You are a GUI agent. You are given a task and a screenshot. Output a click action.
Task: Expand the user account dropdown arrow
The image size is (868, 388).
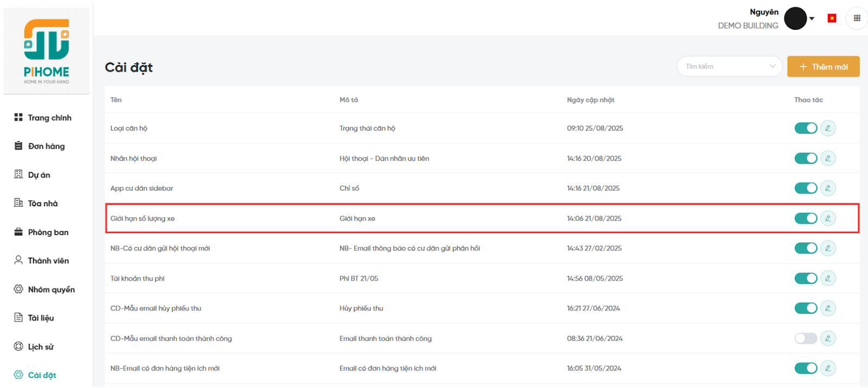[812, 18]
